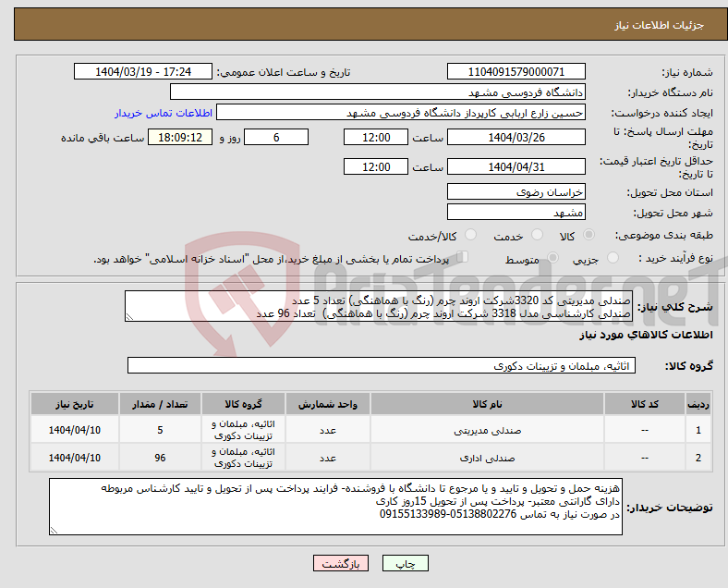
Task: Click unit cell عدد in صندلی مدیریتی row
Action: pos(328,430)
